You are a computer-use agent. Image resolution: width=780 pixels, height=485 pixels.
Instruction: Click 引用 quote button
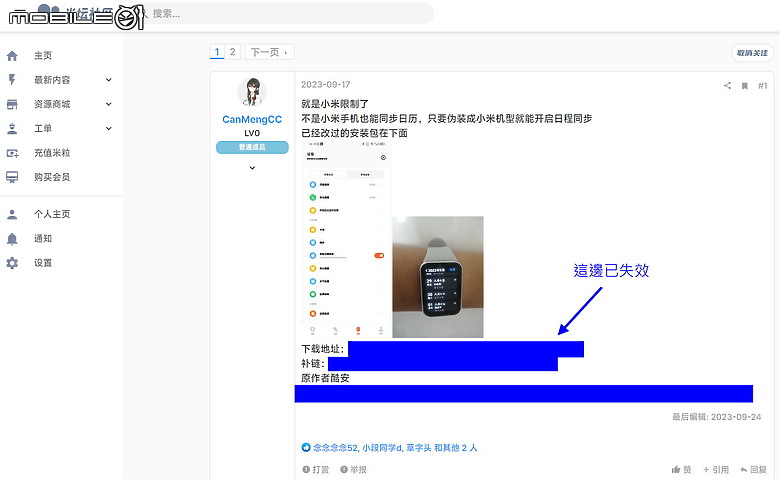(716, 470)
